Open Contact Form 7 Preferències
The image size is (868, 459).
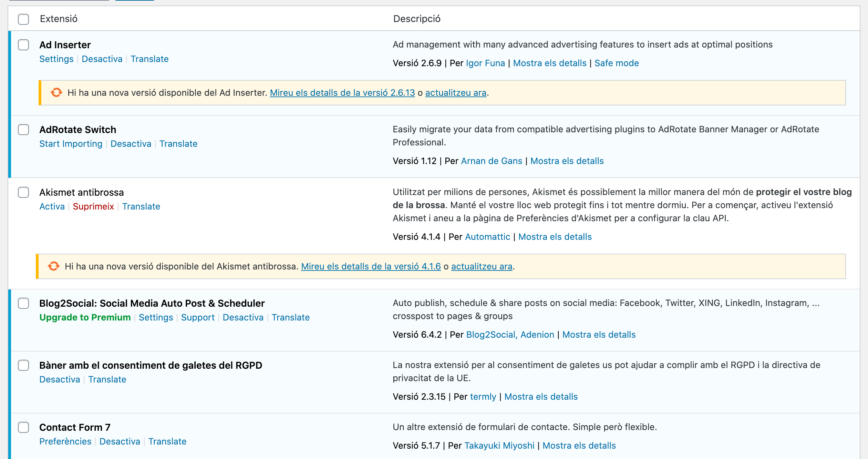(x=65, y=441)
